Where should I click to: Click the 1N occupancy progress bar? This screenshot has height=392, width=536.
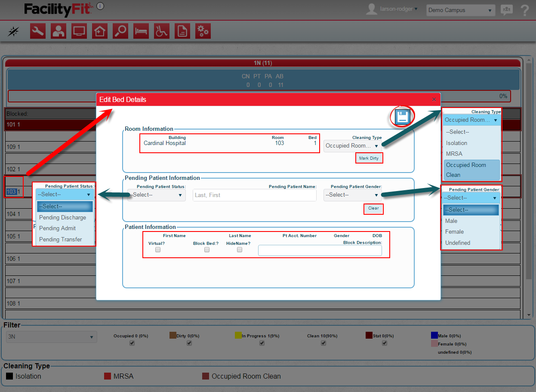(259, 96)
